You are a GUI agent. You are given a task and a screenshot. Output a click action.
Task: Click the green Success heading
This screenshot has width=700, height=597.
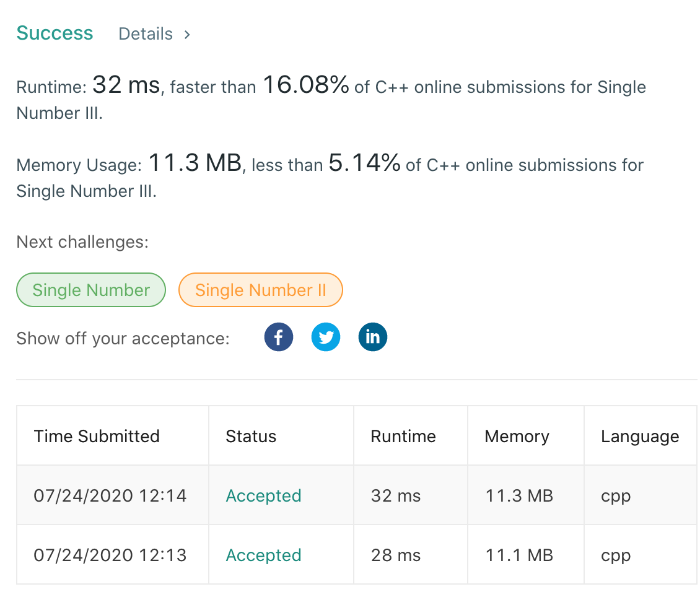coord(55,32)
